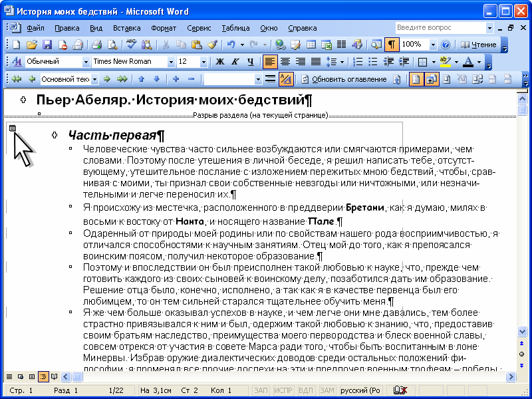
Task: Toggle justify alignment
Action: tap(315, 61)
